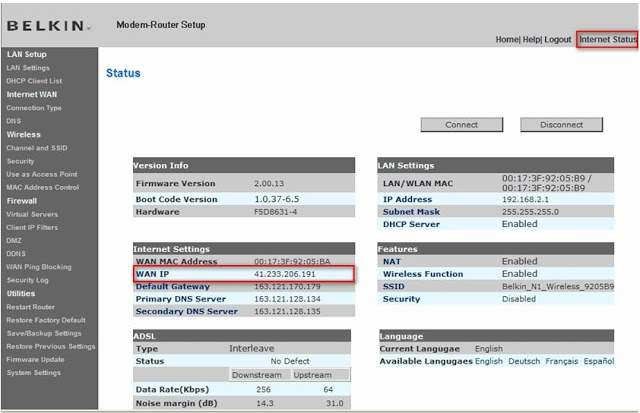Open Firmware Update page
This screenshot has width=640, height=413.
[35, 359]
